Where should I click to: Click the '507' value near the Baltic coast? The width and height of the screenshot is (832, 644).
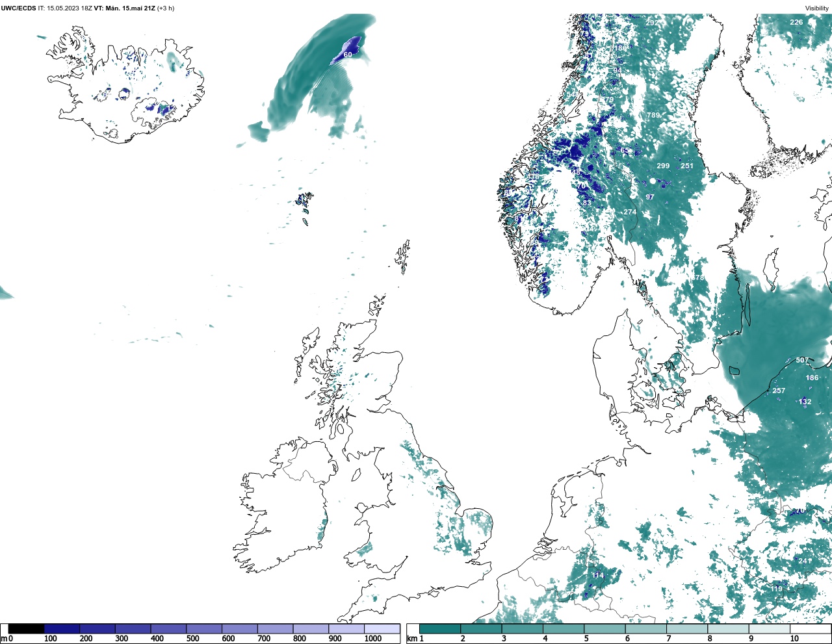(x=802, y=360)
